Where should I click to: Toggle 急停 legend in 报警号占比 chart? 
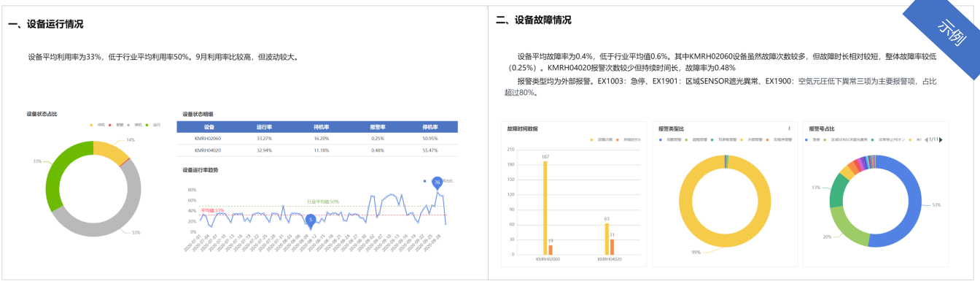coord(812,139)
